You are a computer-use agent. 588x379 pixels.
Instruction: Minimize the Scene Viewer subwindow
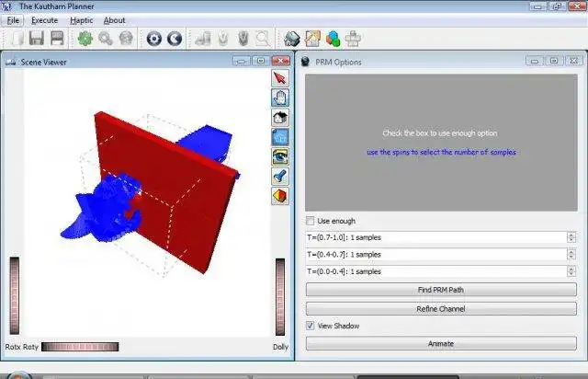(242, 61)
